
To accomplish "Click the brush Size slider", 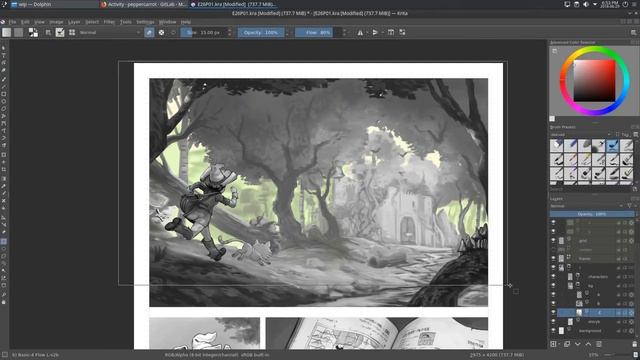I will (x=203, y=32).
